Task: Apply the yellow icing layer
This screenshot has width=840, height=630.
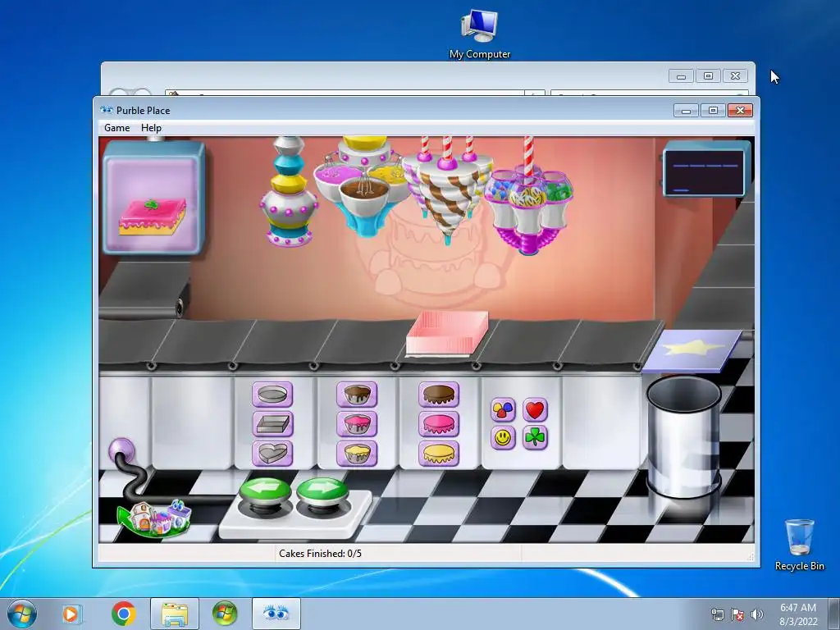Action: click(x=439, y=453)
